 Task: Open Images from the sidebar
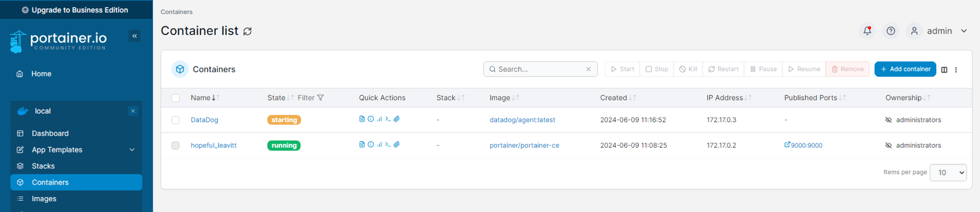point(44,199)
